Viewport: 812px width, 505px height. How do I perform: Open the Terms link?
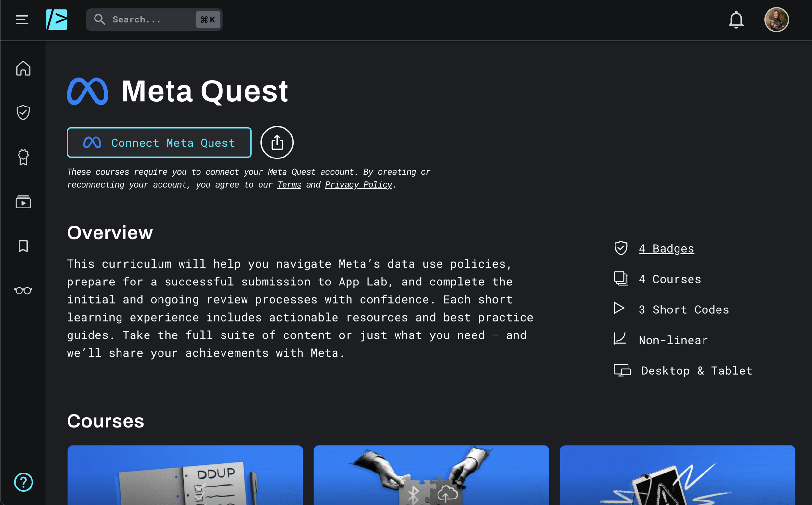point(289,185)
